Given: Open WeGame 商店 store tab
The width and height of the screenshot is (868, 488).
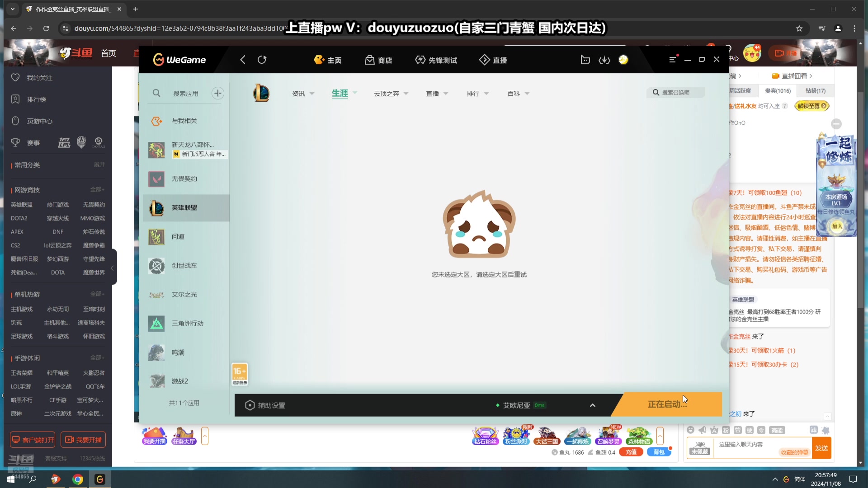Looking at the screenshot, I should tap(378, 60).
